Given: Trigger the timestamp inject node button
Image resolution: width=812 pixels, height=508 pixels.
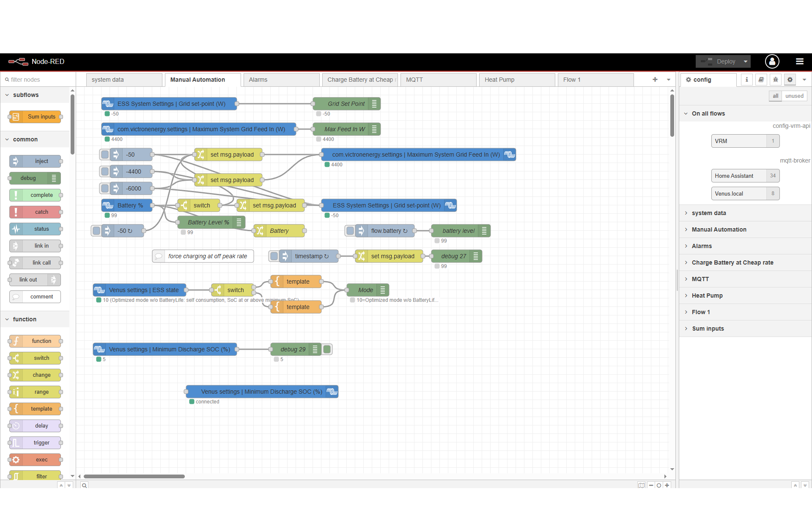Looking at the screenshot, I should (274, 256).
